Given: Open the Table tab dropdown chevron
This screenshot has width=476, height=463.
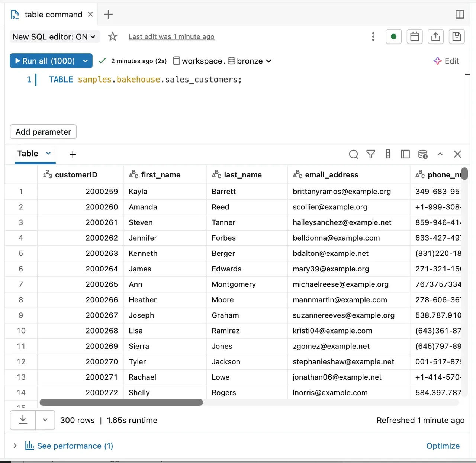Looking at the screenshot, I should point(48,153).
